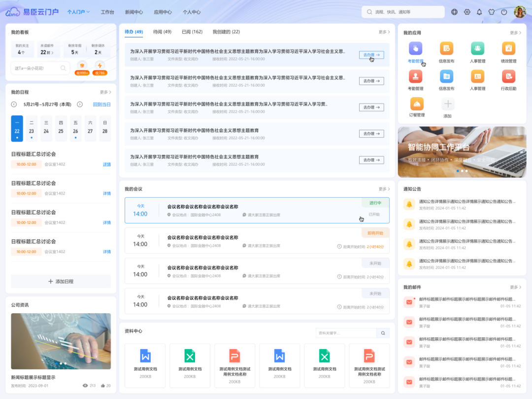Click the 添加日程 button

61,282
